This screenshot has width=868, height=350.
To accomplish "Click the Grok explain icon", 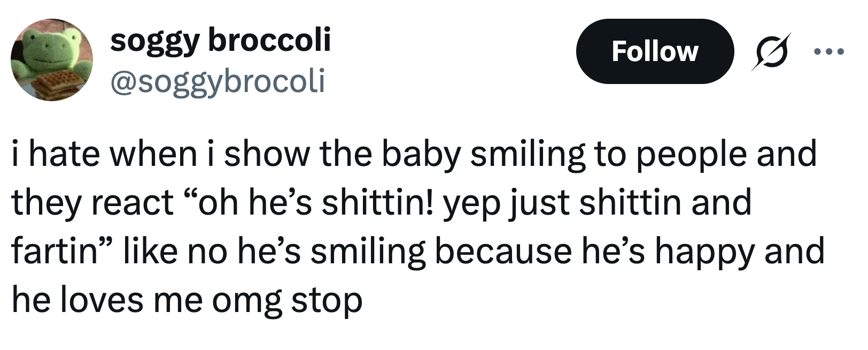I will [770, 51].
